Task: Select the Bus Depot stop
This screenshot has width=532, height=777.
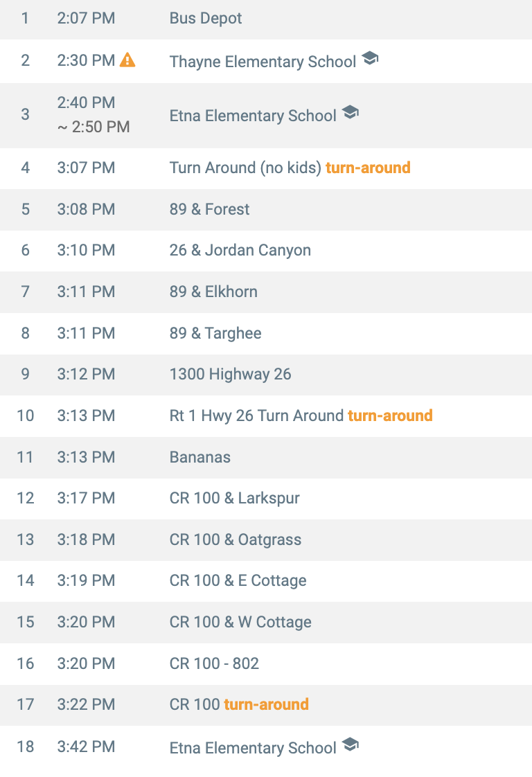Action: click(x=206, y=19)
